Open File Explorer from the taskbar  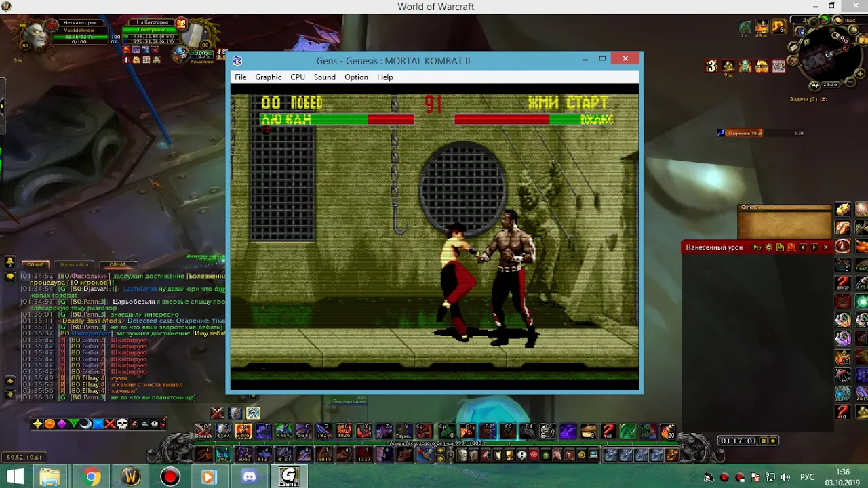click(x=50, y=477)
